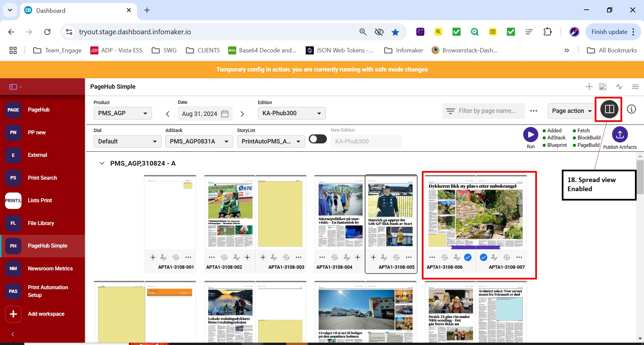Viewport: 644px width, 345px height.
Task: Click the Run play button
Action: point(531,135)
